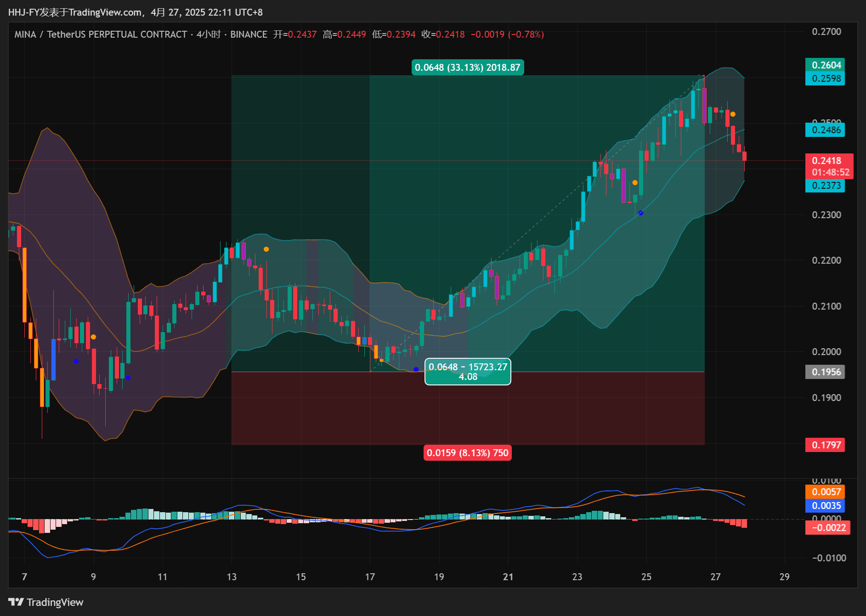Screen dimensions: 866x616
Task: Click date 9 on the time axis
Action: point(93,577)
